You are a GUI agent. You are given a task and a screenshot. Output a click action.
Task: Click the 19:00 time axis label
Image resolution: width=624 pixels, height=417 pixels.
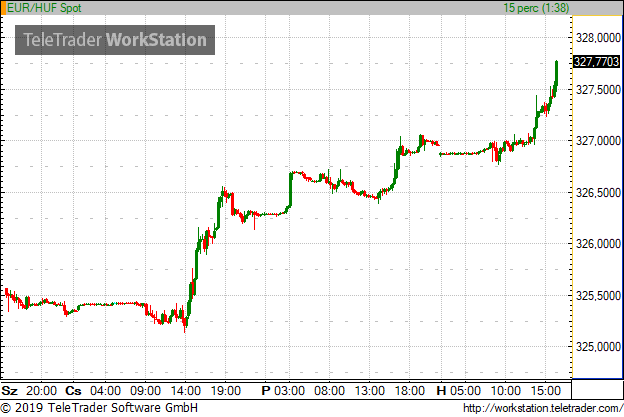(226, 391)
